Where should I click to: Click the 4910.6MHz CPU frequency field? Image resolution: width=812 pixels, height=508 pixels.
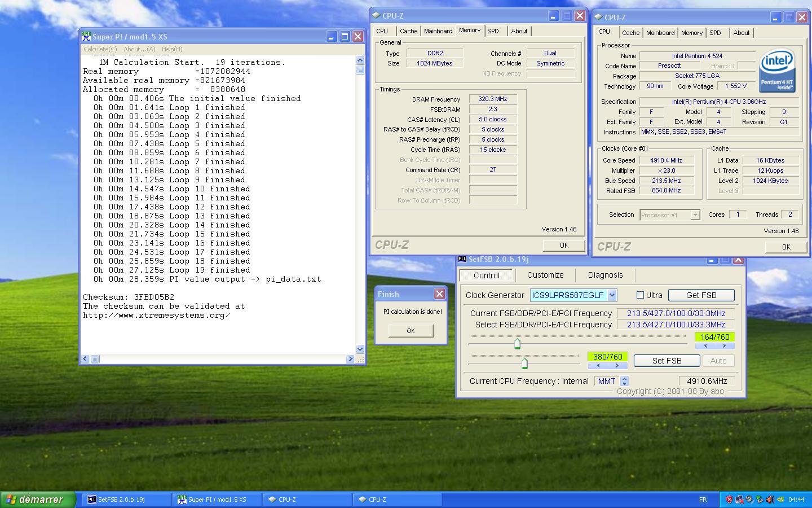point(707,381)
